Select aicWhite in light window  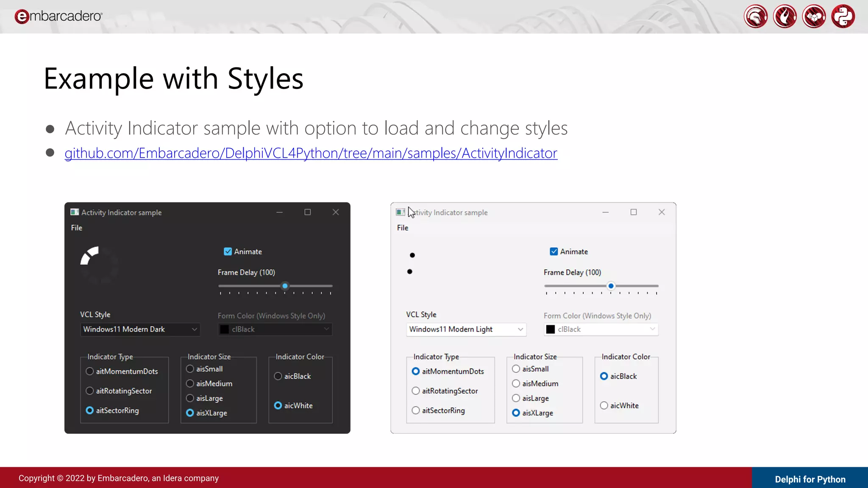[x=619, y=405]
